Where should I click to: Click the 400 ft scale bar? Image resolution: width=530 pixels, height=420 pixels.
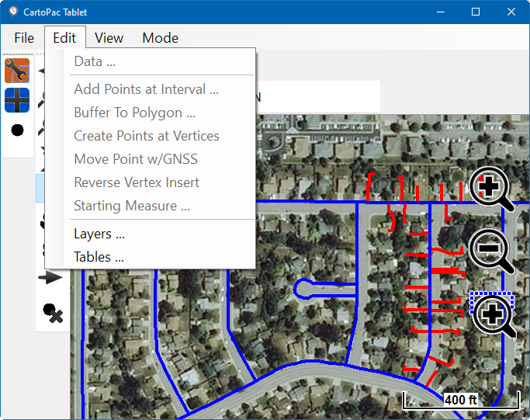pos(460,401)
